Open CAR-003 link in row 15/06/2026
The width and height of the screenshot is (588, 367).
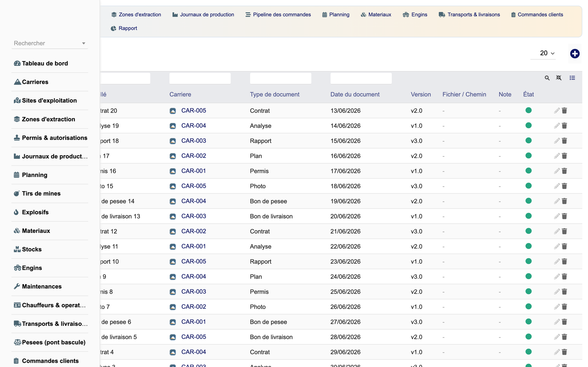tap(194, 141)
